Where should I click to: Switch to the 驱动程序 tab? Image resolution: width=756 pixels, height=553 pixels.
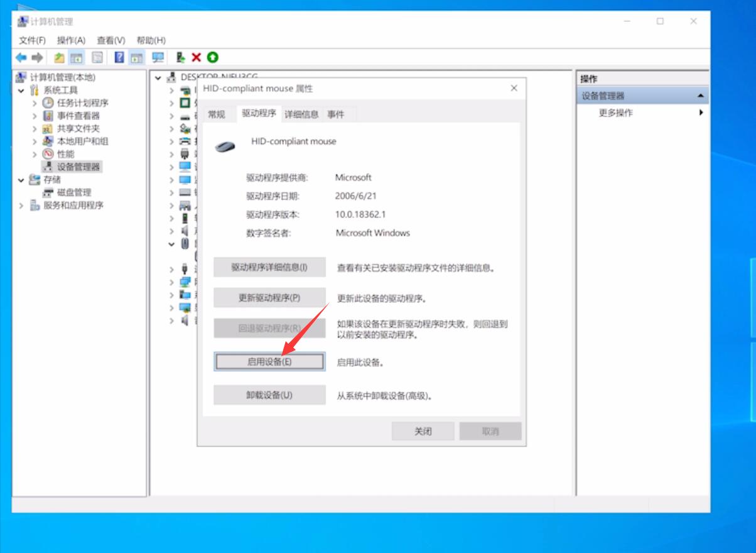[259, 114]
